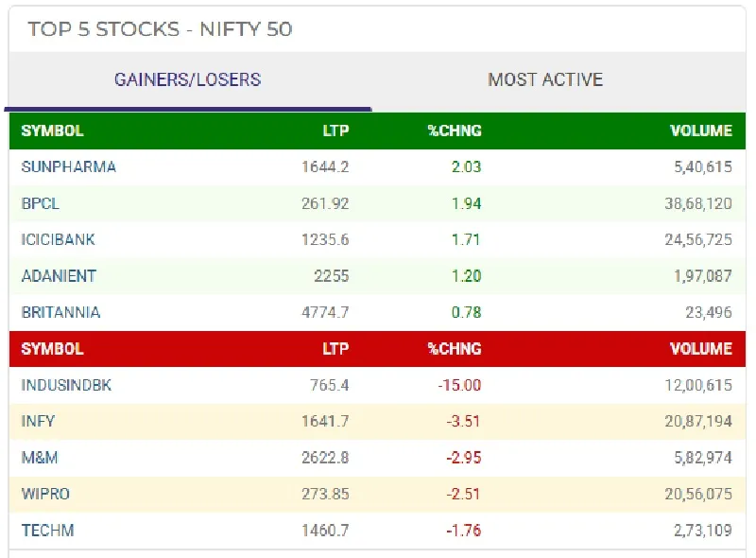Select INFY LTP value 1641.7
The height and width of the screenshot is (558, 756).
click(325, 422)
